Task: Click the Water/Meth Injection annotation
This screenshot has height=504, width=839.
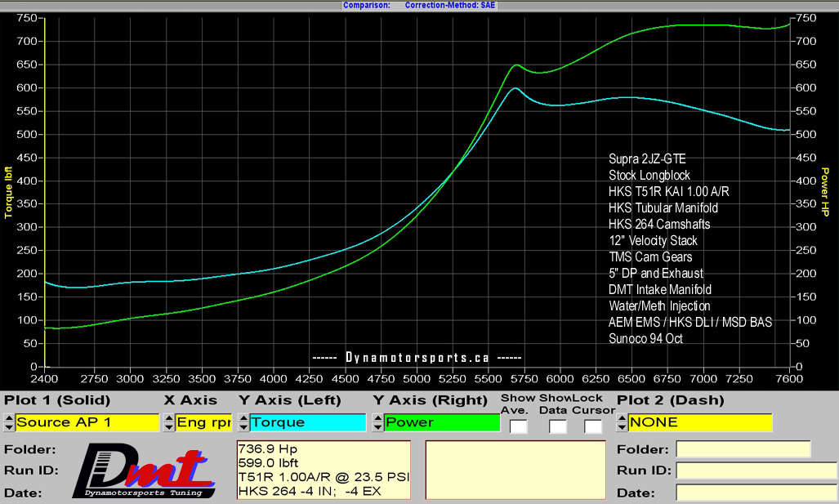Action: pos(659,306)
